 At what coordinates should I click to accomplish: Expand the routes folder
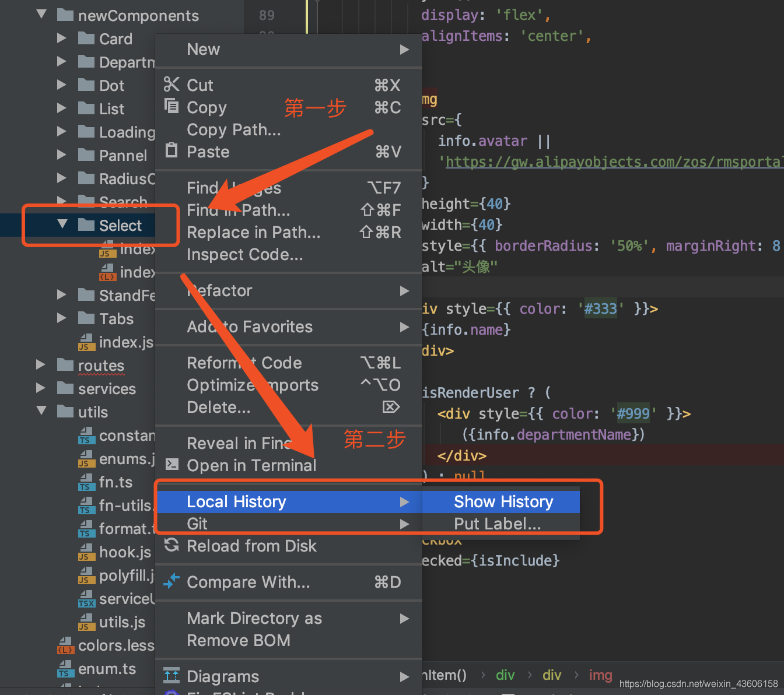point(41,364)
